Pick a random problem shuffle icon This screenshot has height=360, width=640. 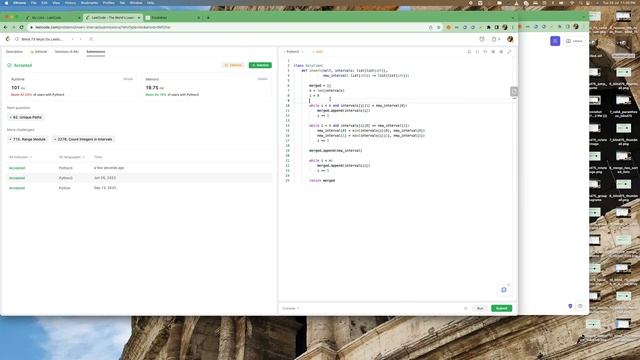tap(91, 39)
